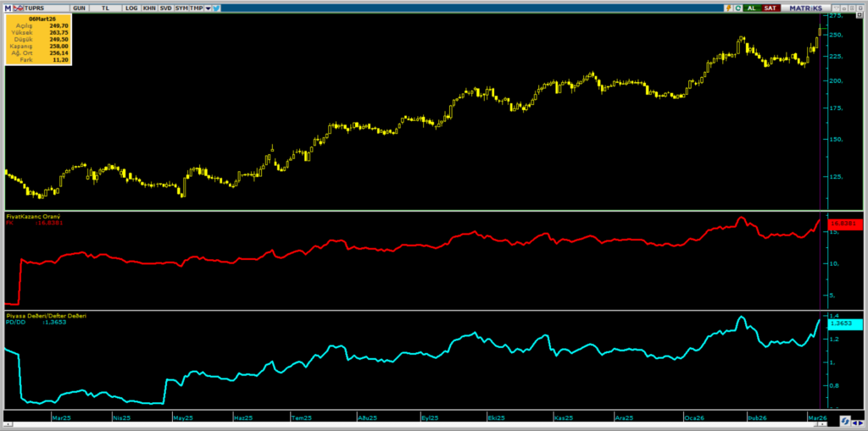Open the TMP template toolbar item
The image size is (868, 431).
[196, 7]
